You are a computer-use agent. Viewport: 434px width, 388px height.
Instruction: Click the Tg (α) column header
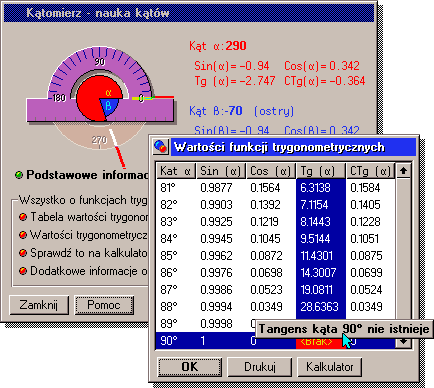[x=321, y=171]
